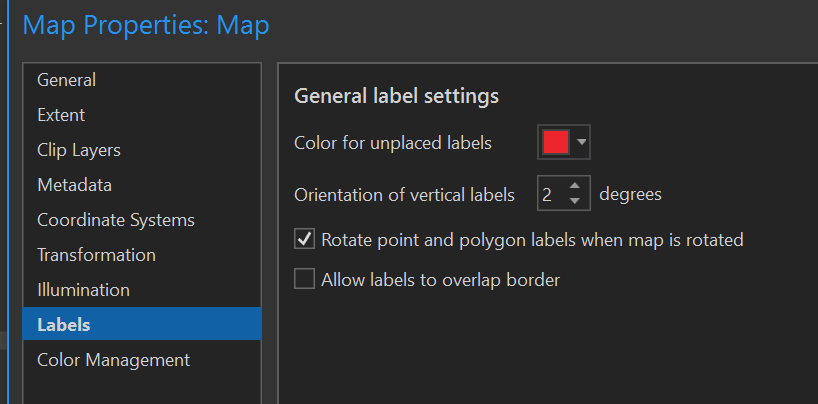This screenshot has width=818, height=404.
Task: Click the 'Rotate point and polygon labels' text
Action: (x=532, y=240)
